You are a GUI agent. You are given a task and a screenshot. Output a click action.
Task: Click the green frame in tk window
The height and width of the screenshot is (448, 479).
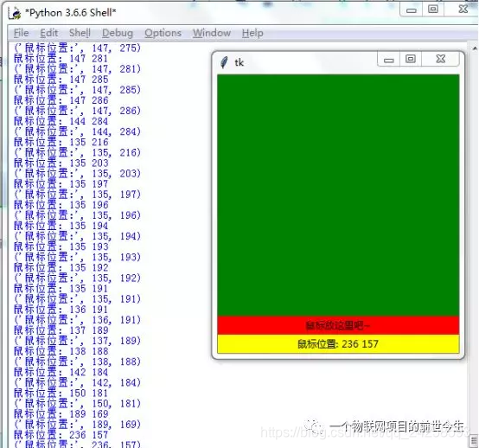click(338, 195)
